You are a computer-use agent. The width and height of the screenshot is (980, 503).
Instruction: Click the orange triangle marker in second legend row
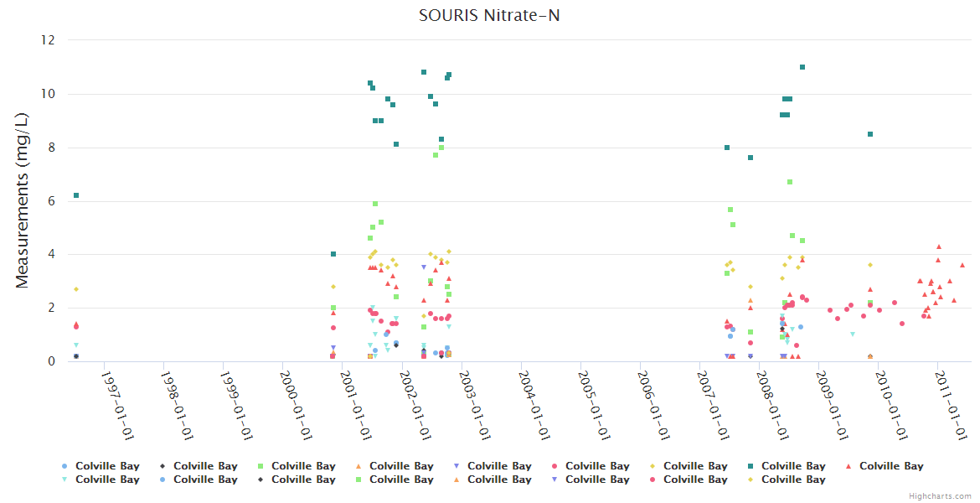(456, 480)
